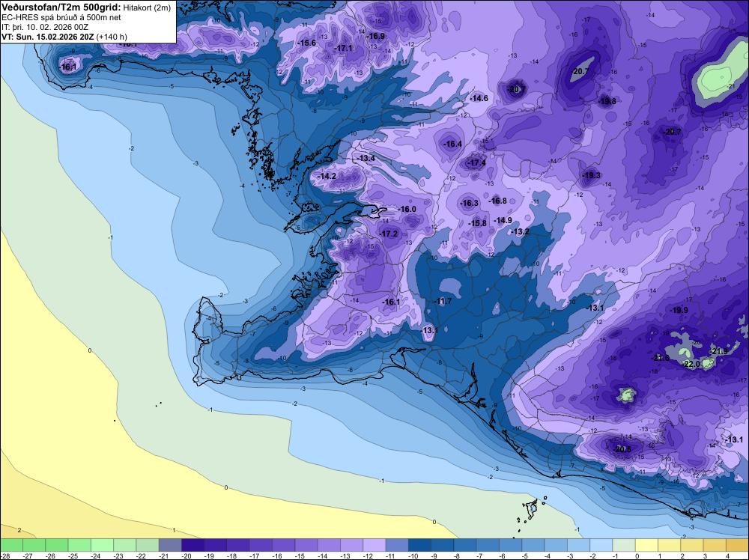Click the 'Hitakort (2m)' header label
This screenshot has width=749, height=560.
(x=147, y=7)
